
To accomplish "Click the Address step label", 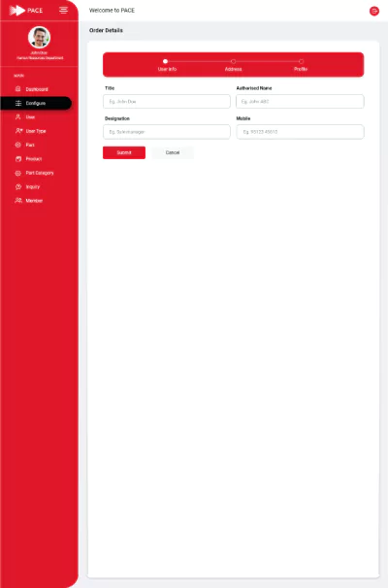I will click(x=233, y=69).
